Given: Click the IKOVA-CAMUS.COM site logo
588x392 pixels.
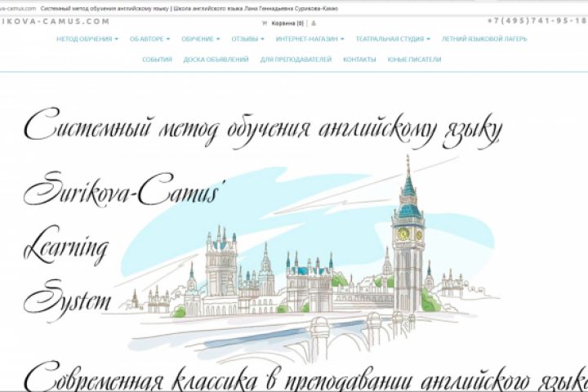Looking at the screenshot, I should click(55, 21).
